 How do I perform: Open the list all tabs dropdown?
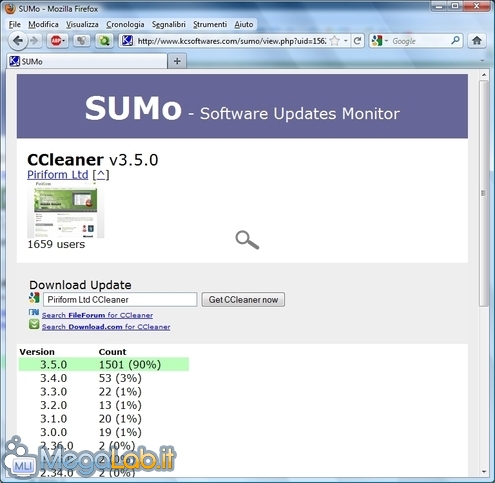pos(482,61)
